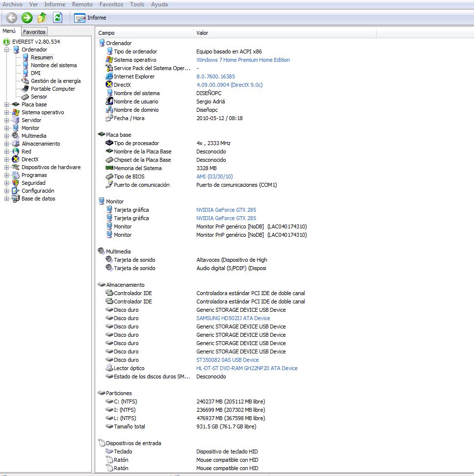Click the Placa base tree icon
Image resolution: width=474 pixels, height=476 pixels.
click(x=16, y=104)
